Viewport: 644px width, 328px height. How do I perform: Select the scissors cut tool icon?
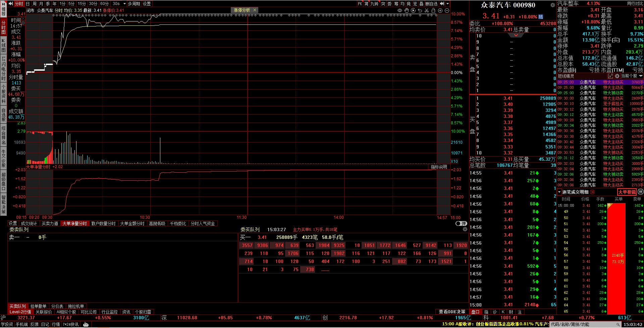(x=427, y=10)
